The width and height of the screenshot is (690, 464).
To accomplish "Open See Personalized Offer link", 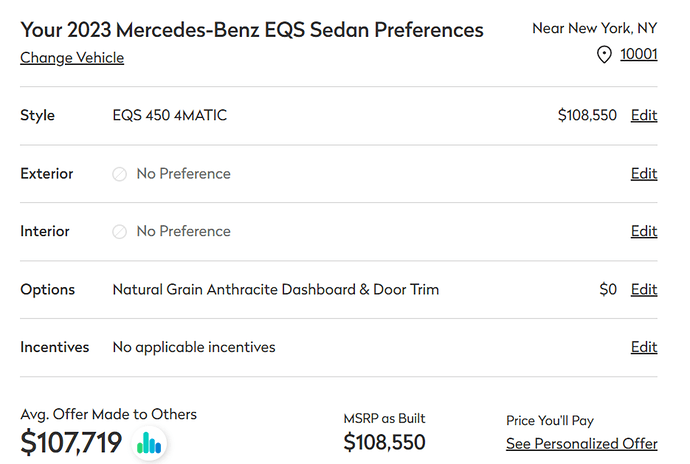I will coord(582,444).
